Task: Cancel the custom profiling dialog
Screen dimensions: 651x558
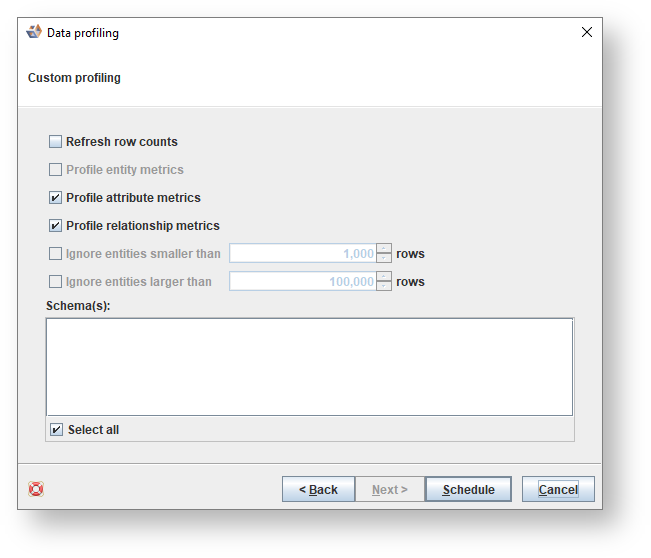Action: click(x=558, y=490)
